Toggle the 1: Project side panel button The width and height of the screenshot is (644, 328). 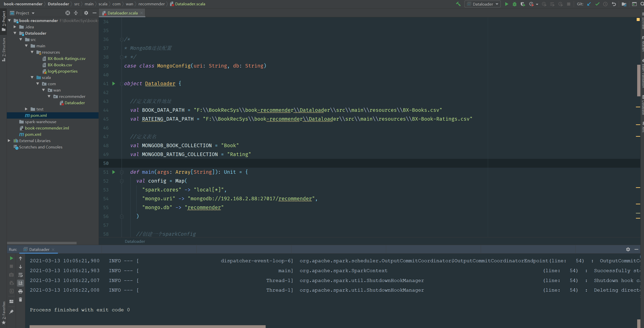pos(4,21)
